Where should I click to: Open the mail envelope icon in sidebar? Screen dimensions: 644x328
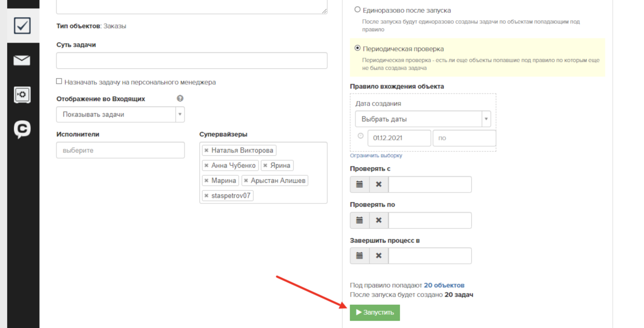point(22,60)
